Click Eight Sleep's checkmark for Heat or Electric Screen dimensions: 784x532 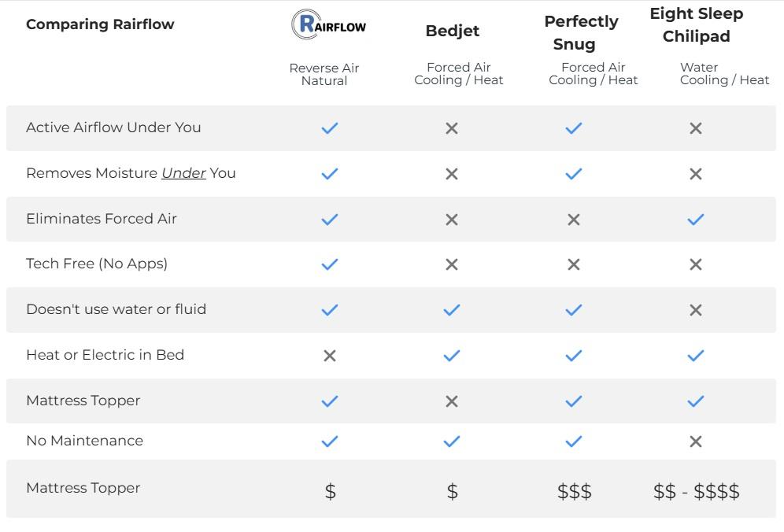point(696,356)
